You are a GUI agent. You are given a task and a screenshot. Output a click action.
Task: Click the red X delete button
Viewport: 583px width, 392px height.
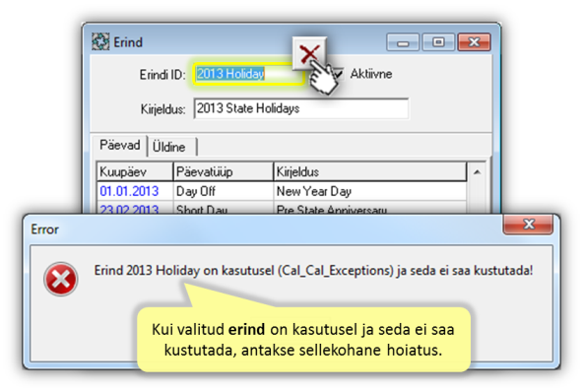(309, 53)
